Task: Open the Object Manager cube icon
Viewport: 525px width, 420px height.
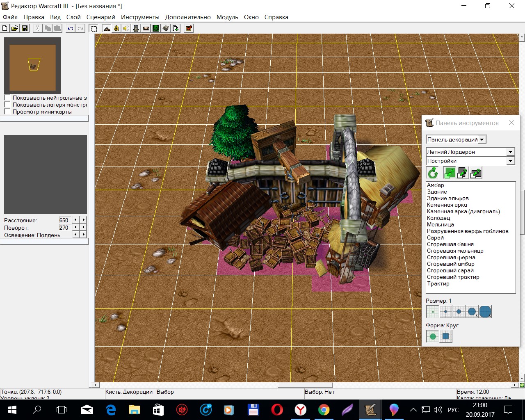Action: 166,28
